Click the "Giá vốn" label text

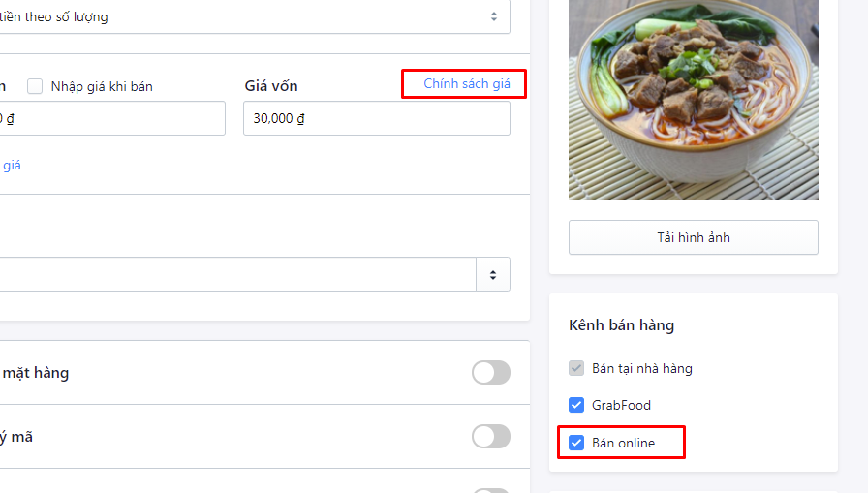tap(271, 86)
